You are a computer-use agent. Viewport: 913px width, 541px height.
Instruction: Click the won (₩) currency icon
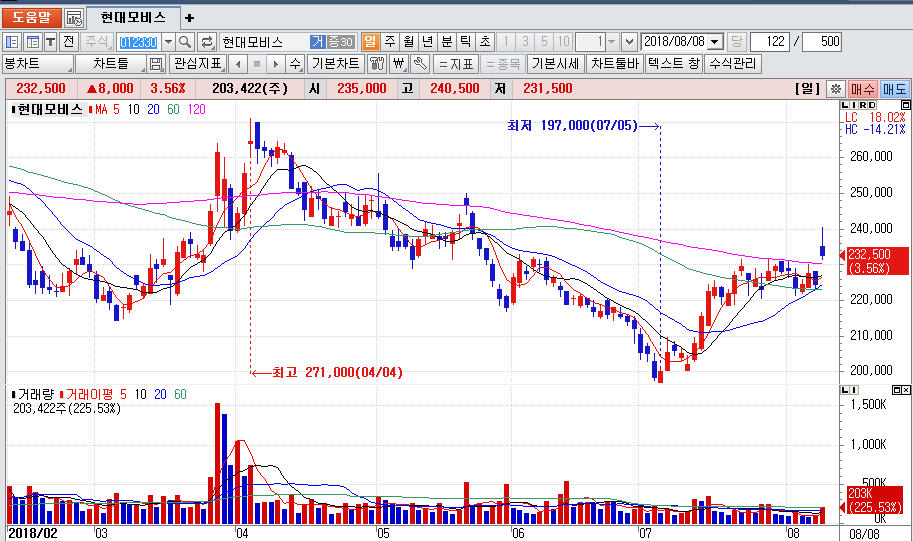click(398, 64)
